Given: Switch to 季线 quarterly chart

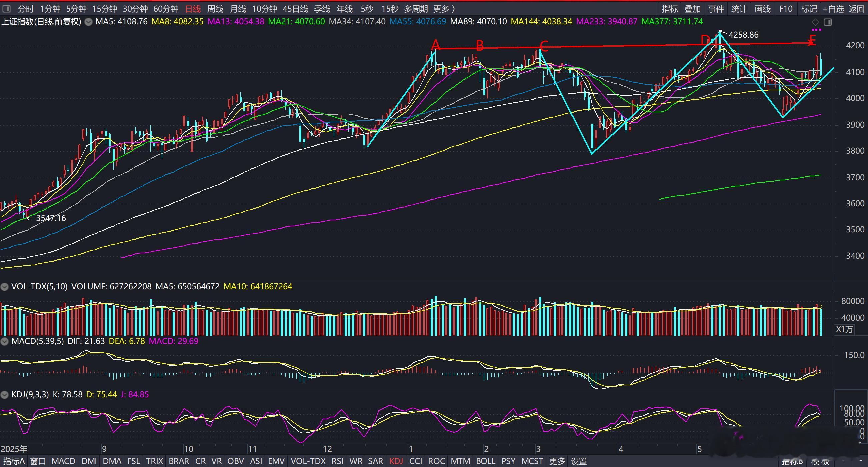Looking at the screenshot, I should 322,9.
